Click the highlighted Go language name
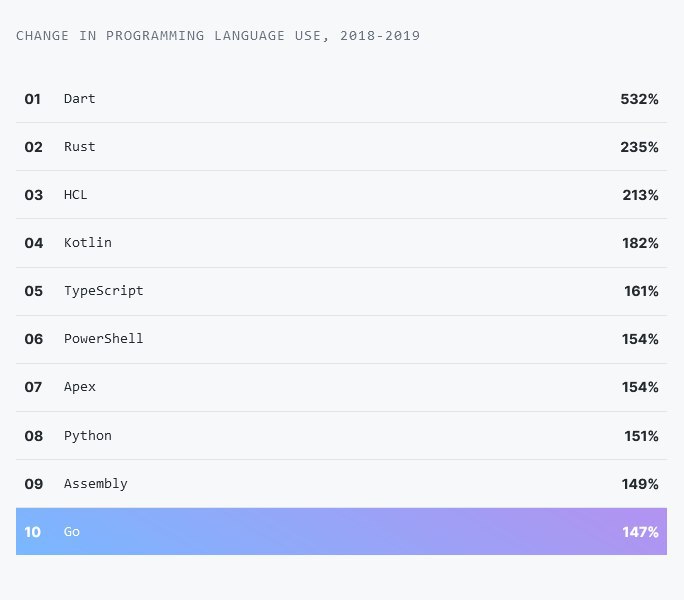684x600 pixels. click(x=72, y=531)
